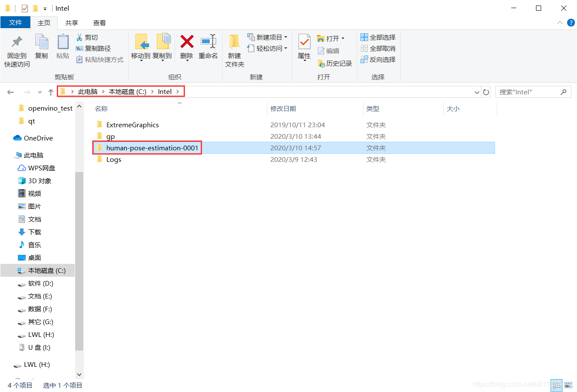Open 桌面 (Desktop) in navigation pane
The width and height of the screenshot is (577, 392).
[35, 258]
